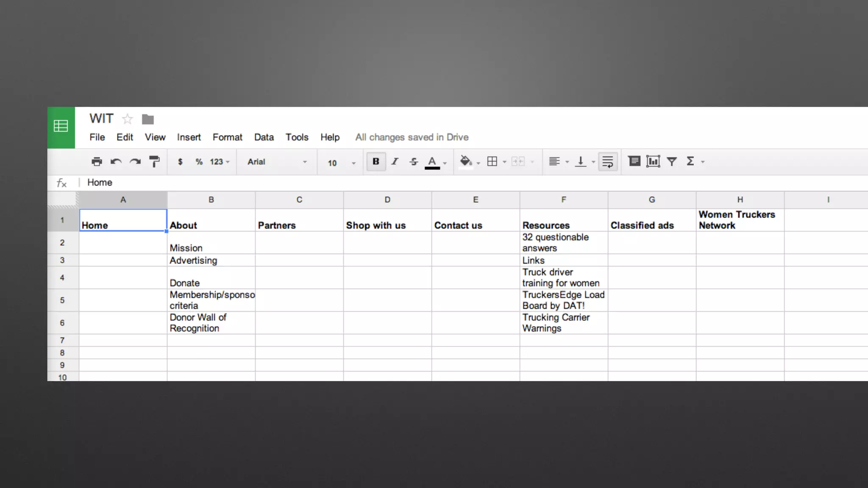
Task: Star the WIT spreadsheet
Action: coord(127,119)
